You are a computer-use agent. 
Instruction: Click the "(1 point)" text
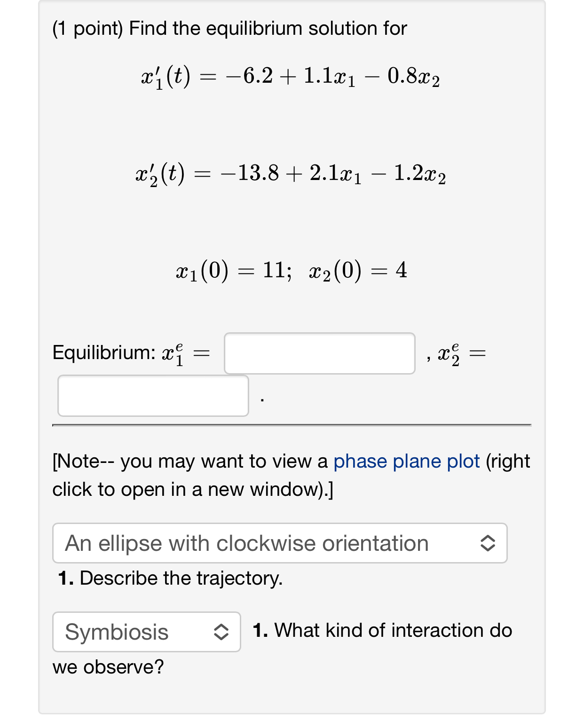[x=87, y=29]
